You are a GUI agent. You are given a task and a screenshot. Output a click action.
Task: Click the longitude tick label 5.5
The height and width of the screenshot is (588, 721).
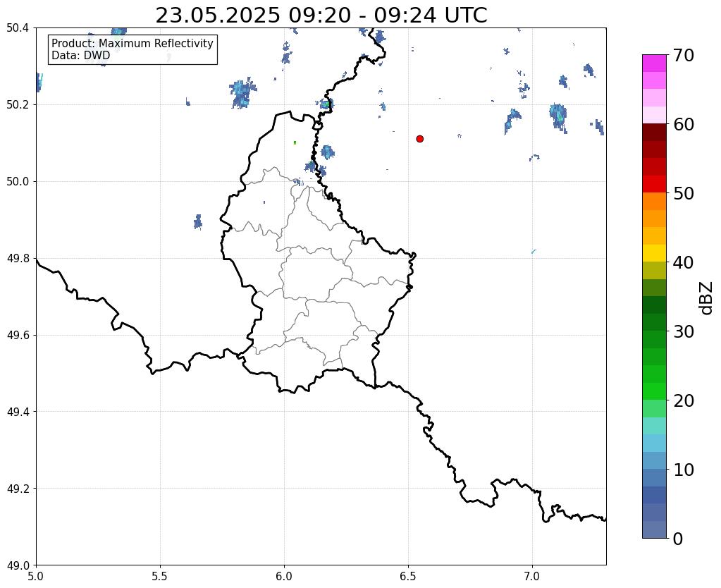coord(160,576)
